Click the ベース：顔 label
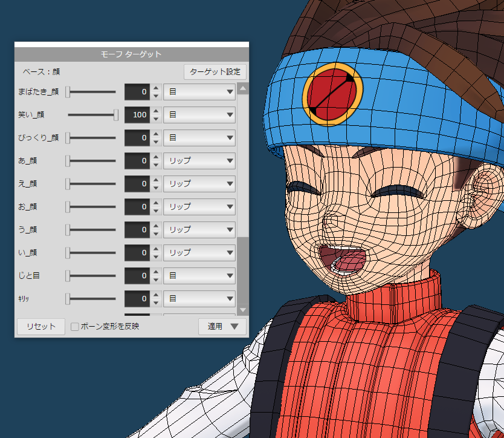The width and height of the screenshot is (504, 438). (x=41, y=72)
